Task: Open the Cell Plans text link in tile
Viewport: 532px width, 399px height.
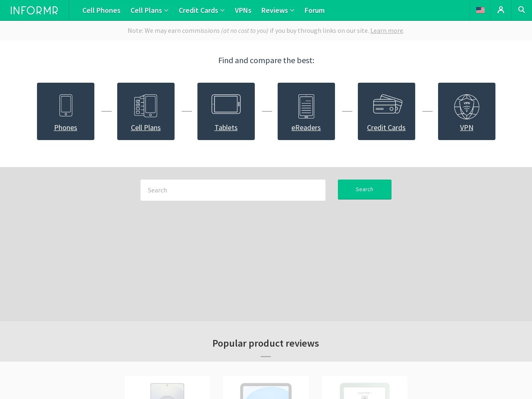Action: [x=146, y=128]
